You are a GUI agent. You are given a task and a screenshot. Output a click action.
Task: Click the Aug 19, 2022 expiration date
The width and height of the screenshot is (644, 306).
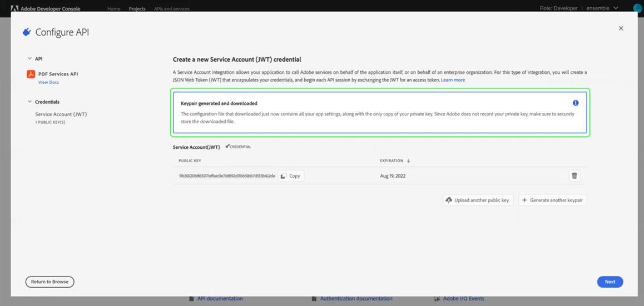tap(393, 176)
